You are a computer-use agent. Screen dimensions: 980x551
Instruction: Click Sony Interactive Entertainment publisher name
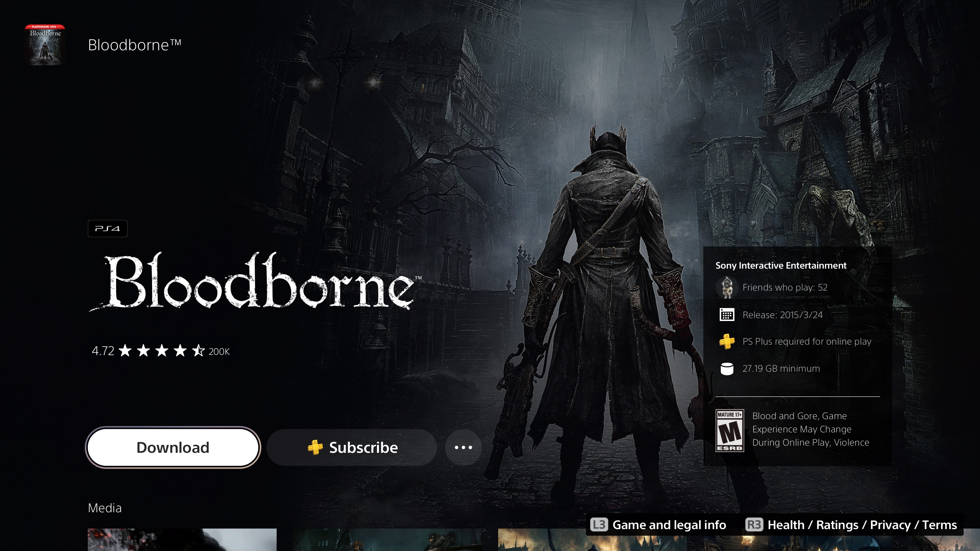click(x=781, y=265)
